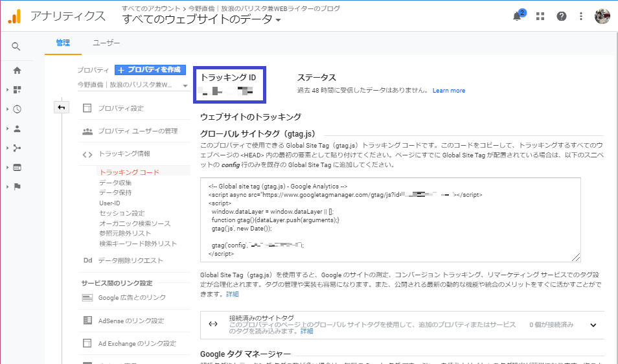This screenshot has height=364, width=618.
Task: Click the Learn more link
Action: tap(448, 91)
